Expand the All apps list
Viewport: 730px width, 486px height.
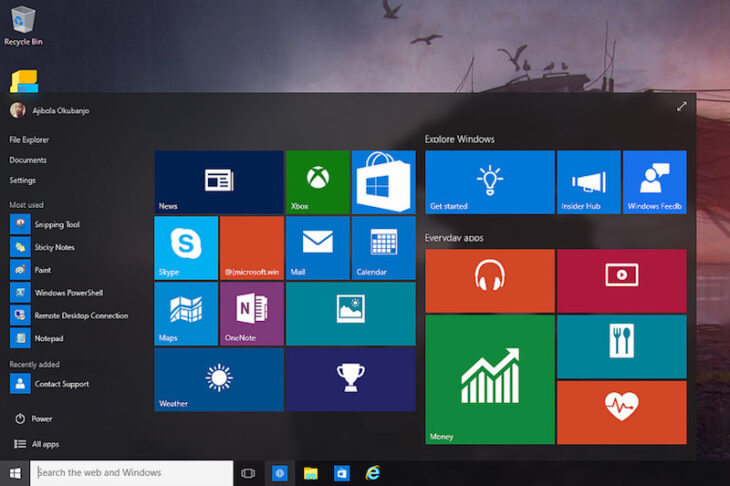44,444
